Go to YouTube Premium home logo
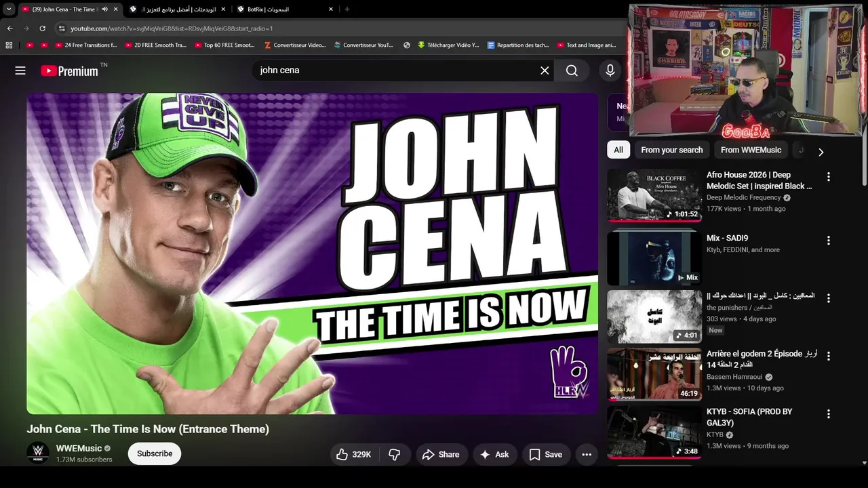This screenshot has width=868, height=488. pyautogui.click(x=70, y=70)
